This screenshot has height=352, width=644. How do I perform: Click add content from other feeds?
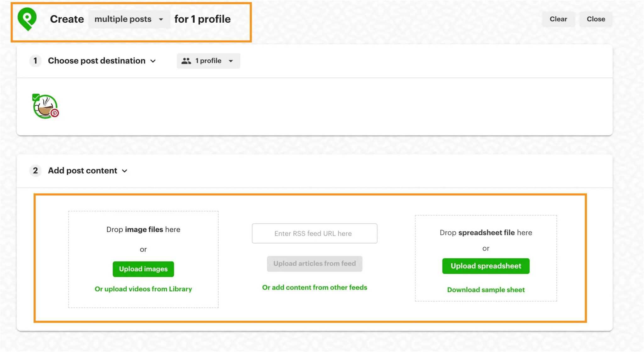click(x=314, y=287)
